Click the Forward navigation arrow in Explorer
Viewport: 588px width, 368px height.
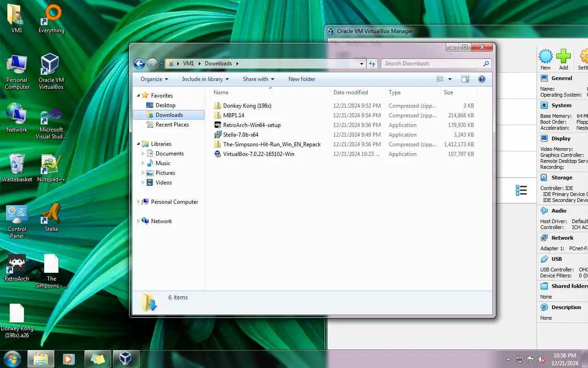point(152,63)
